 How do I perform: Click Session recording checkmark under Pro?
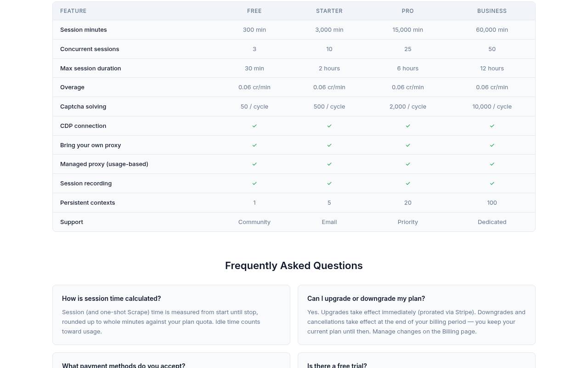point(408,183)
